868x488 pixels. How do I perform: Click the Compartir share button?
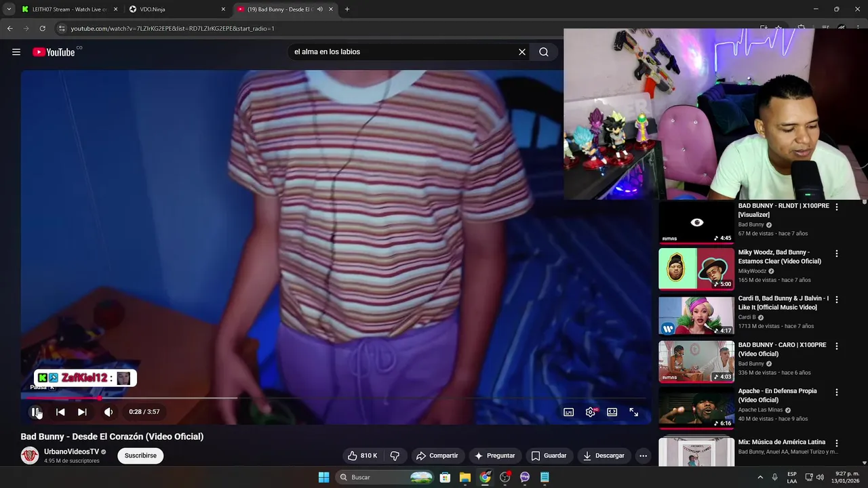[x=437, y=455]
